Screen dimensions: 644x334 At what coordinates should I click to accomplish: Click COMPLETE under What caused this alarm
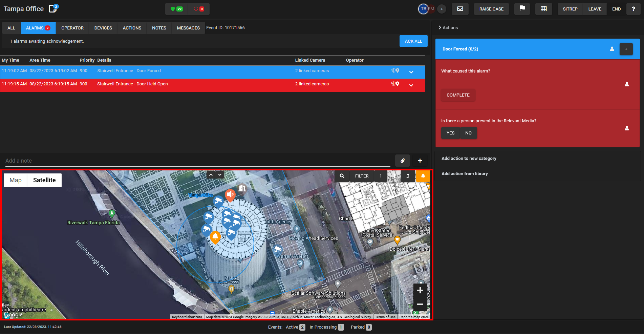(458, 95)
